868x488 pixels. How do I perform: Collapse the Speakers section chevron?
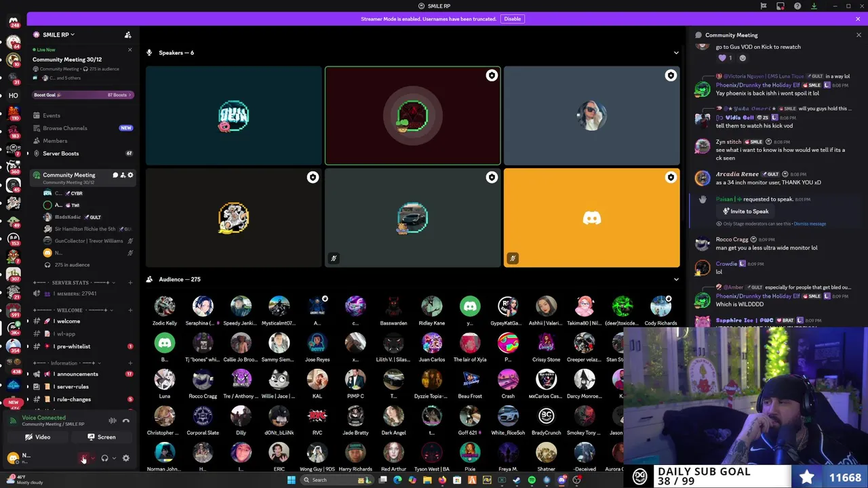pos(675,53)
